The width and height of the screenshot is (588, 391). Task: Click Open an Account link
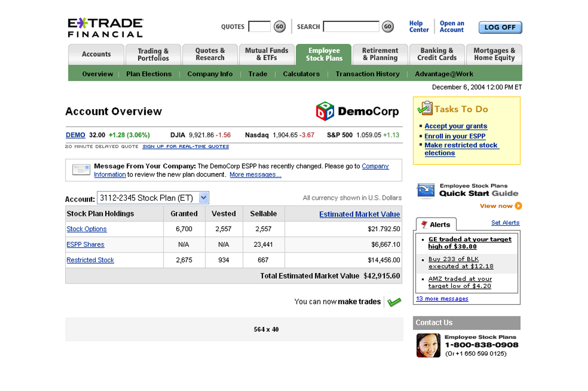point(452,27)
